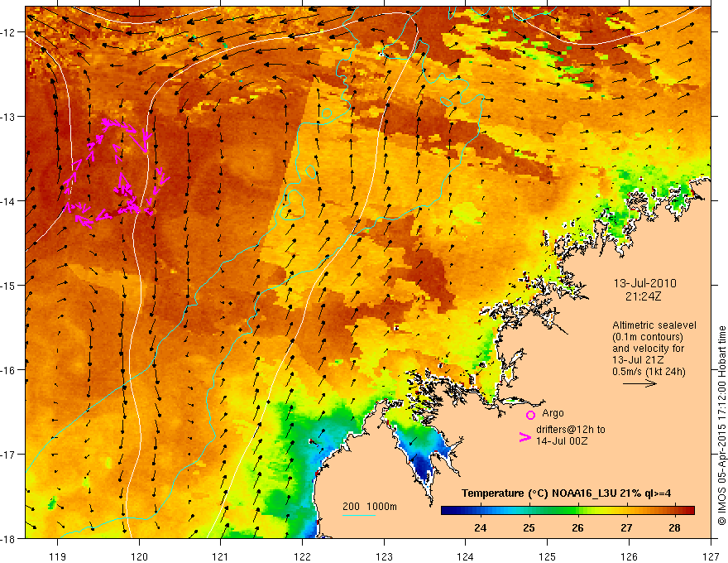This screenshot has width=728, height=563.
Task: Click the magenta drifter track cluster on map
Action: [116, 173]
